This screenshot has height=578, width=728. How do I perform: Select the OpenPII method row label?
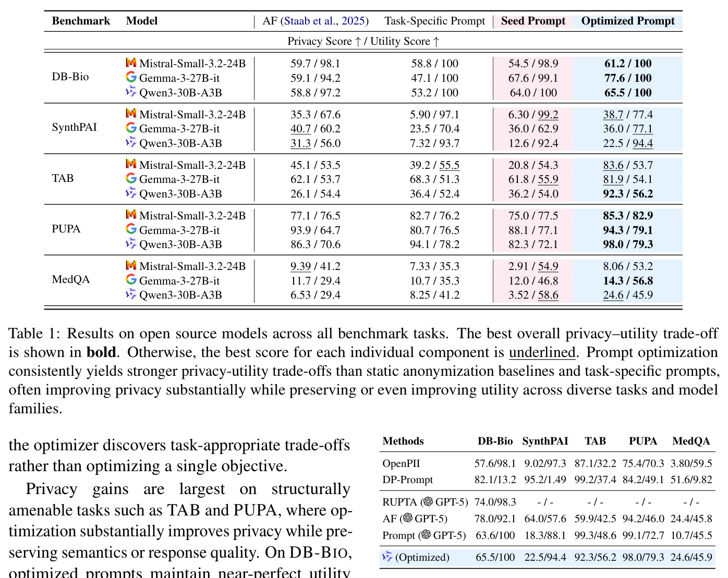point(401,463)
